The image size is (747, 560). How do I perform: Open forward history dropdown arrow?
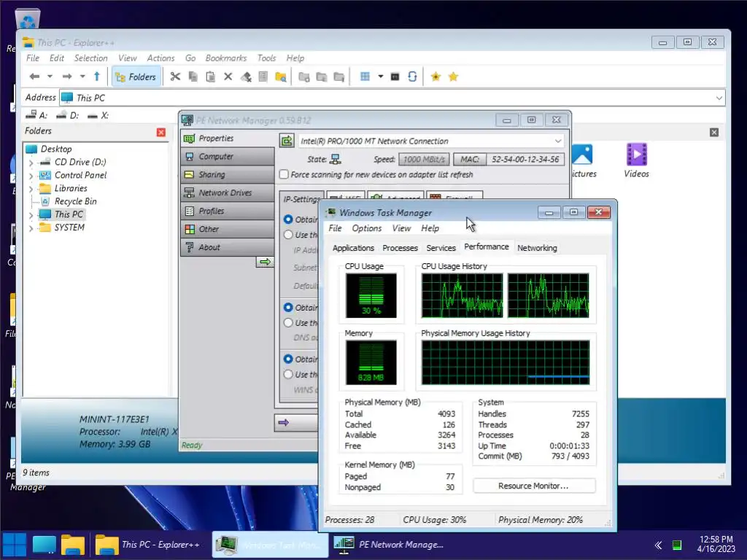(82, 77)
